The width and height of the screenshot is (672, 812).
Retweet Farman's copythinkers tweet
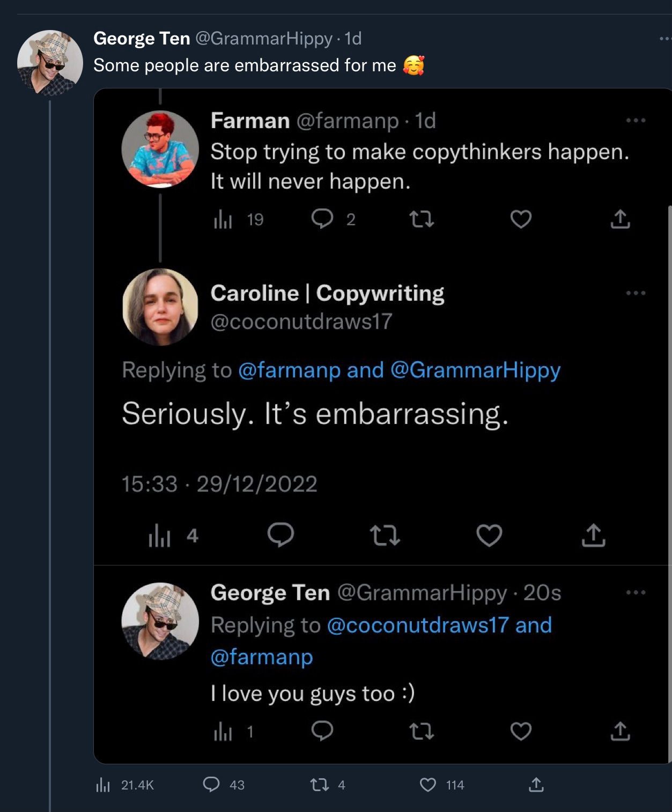[x=422, y=219]
